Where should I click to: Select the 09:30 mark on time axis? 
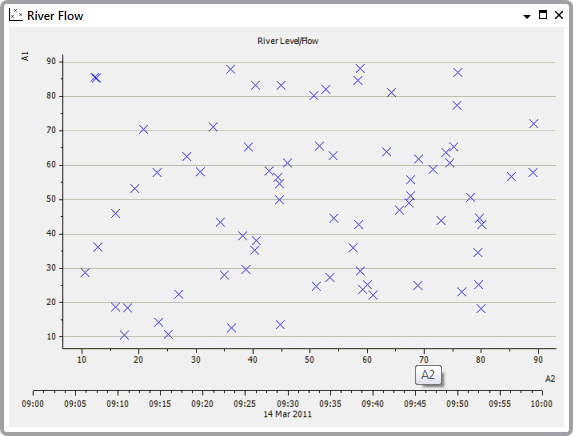click(288, 404)
